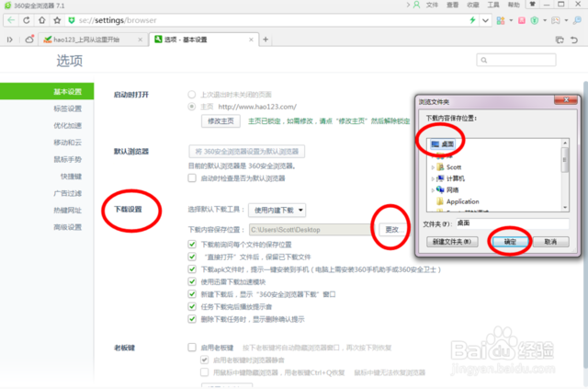Select 桌面 in the folder tree
The height and width of the screenshot is (389, 588).
pyautogui.click(x=443, y=144)
